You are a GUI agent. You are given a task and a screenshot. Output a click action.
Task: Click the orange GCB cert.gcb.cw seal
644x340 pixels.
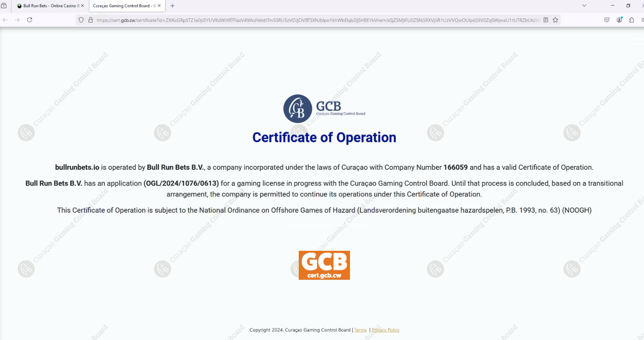[x=324, y=265]
